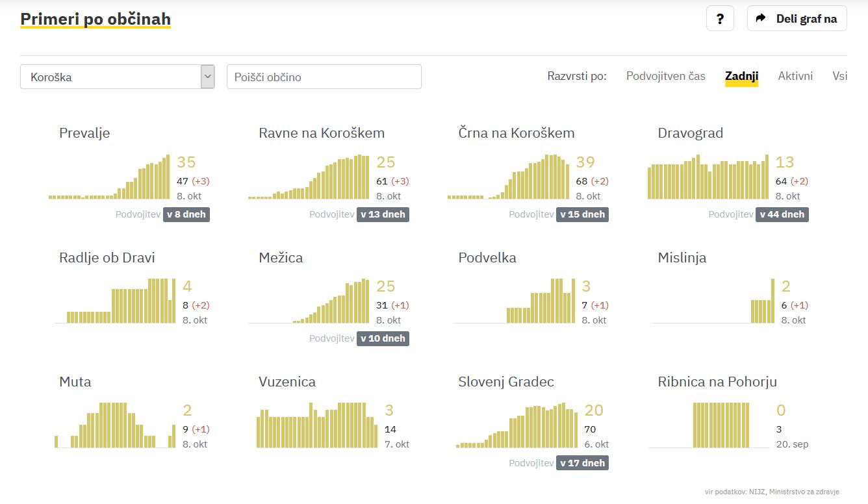Click the Mežica bar chart

[x=309, y=302]
